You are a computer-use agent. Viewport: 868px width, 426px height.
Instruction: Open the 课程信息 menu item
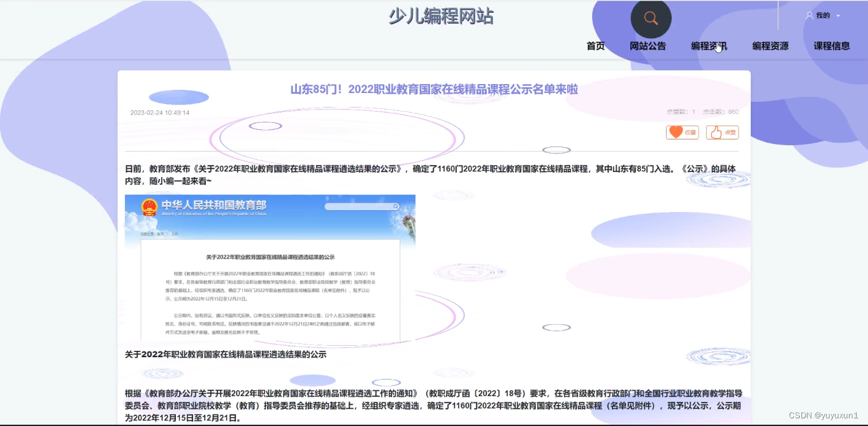[x=832, y=46]
